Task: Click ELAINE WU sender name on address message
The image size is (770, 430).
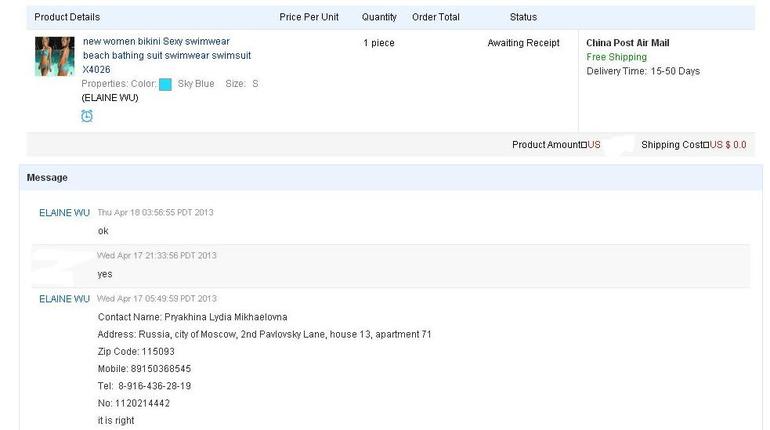Action: point(64,299)
